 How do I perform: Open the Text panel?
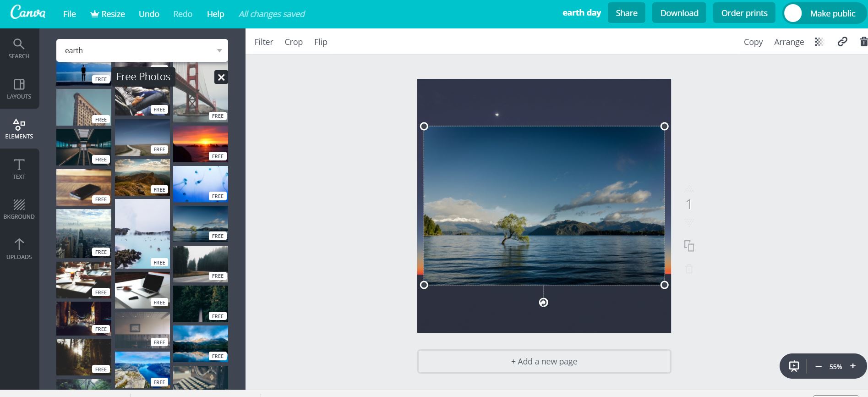point(19,169)
